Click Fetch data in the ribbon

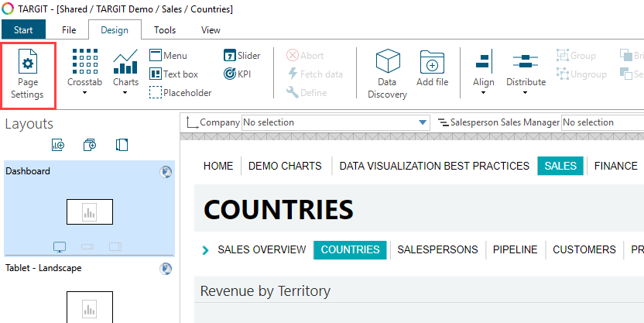[x=315, y=74]
